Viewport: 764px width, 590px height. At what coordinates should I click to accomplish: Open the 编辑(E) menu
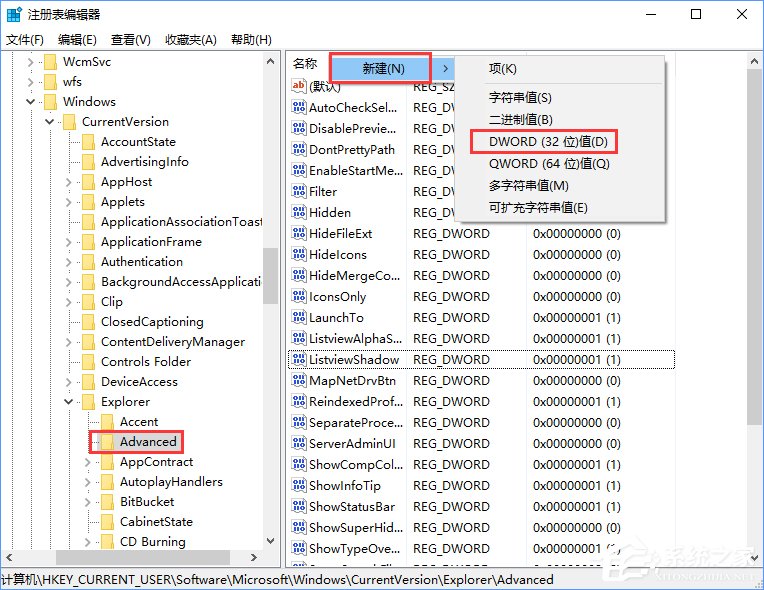[x=77, y=39]
